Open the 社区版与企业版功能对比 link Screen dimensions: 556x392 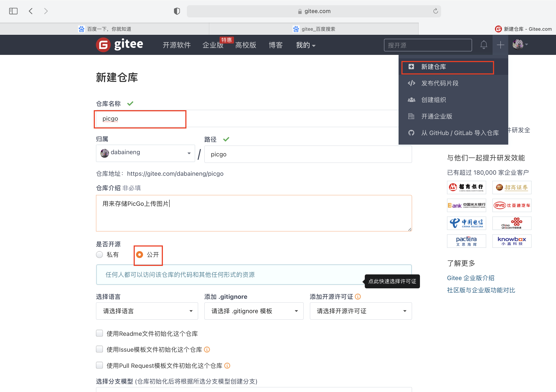click(481, 290)
